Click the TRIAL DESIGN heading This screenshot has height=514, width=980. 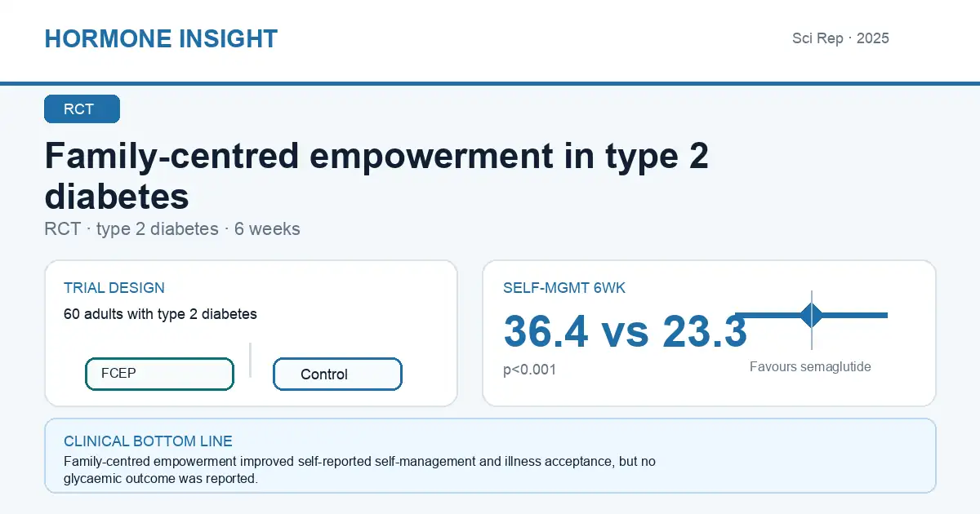point(114,288)
